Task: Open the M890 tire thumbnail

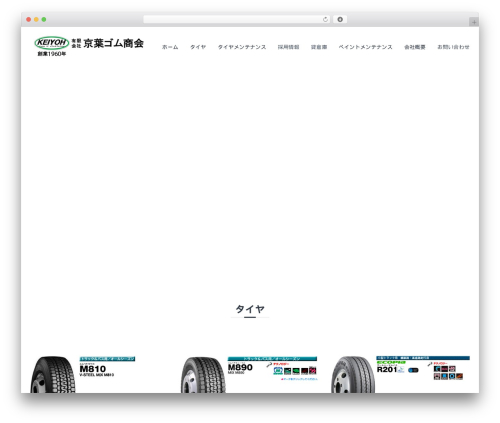Action: pyautogui.click(x=203, y=375)
